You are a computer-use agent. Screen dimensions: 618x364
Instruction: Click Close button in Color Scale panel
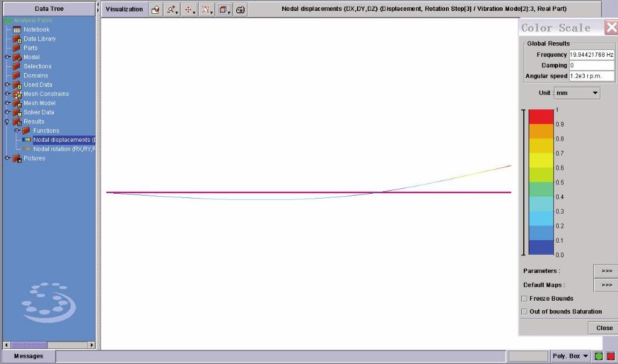[604, 328]
